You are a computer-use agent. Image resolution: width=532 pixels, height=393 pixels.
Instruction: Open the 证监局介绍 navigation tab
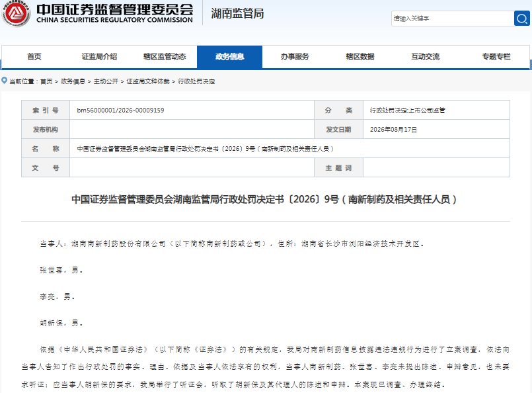click(99, 57)
